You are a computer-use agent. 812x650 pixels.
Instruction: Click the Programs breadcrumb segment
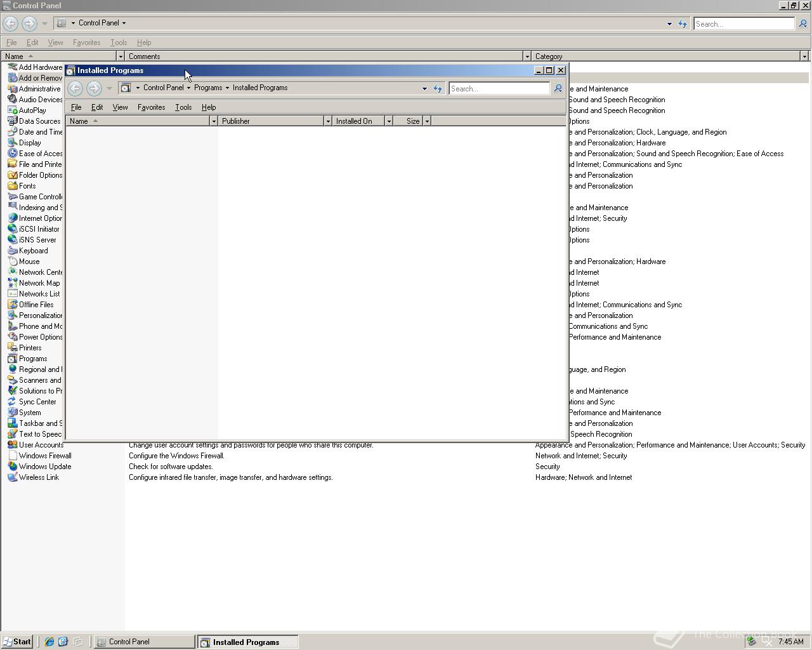(208, 88)
